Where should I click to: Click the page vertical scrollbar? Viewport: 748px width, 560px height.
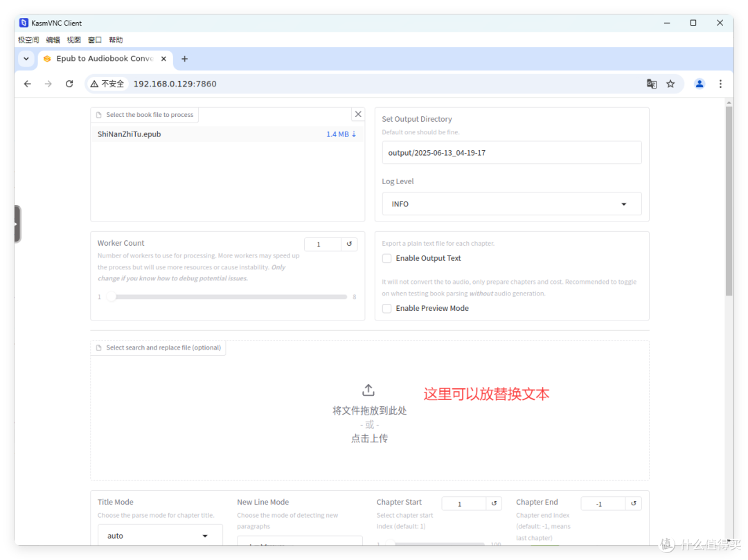[x=729, y=200]
